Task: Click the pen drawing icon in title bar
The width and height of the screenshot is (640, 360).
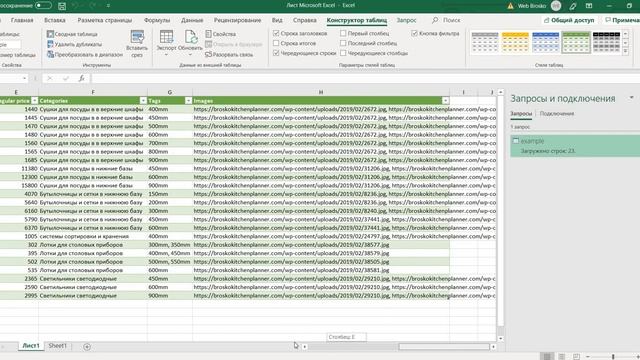Action: [573, 6]
